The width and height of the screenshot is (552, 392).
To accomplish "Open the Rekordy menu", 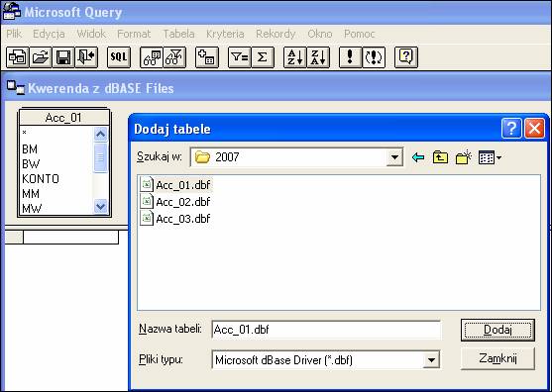I will point(276,34).
